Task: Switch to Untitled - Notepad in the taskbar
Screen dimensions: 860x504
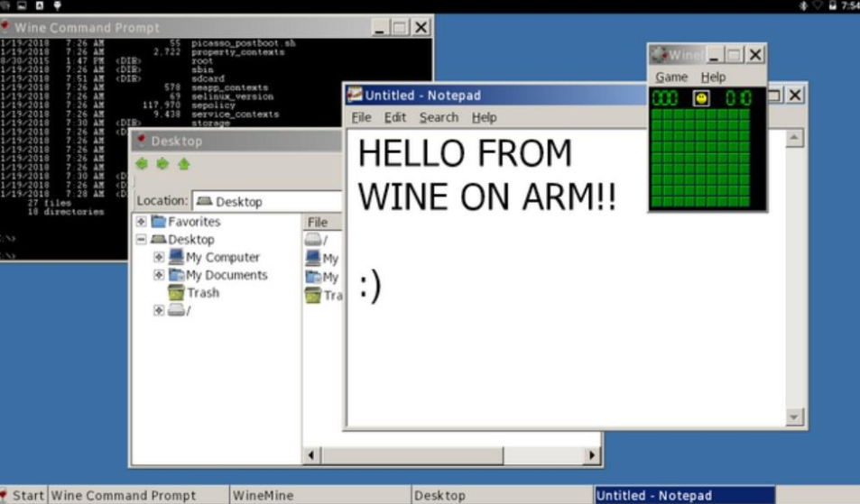Action: point(685,495)
